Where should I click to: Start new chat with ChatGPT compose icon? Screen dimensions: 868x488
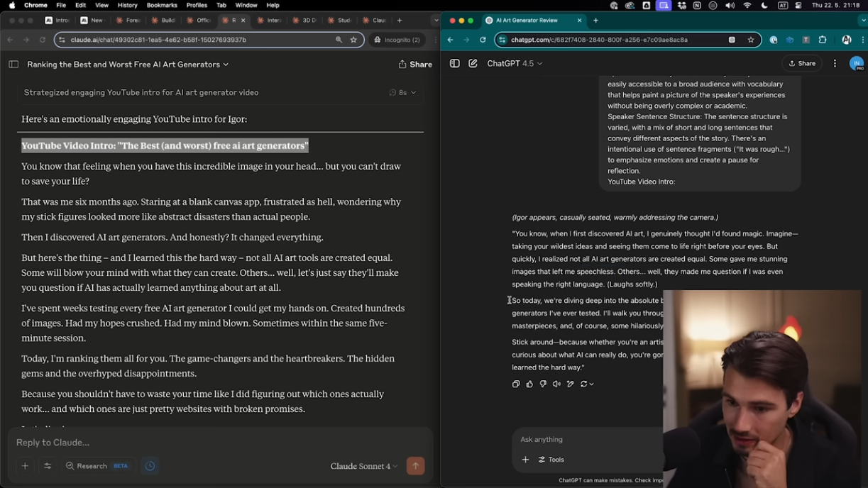[473, 63]
